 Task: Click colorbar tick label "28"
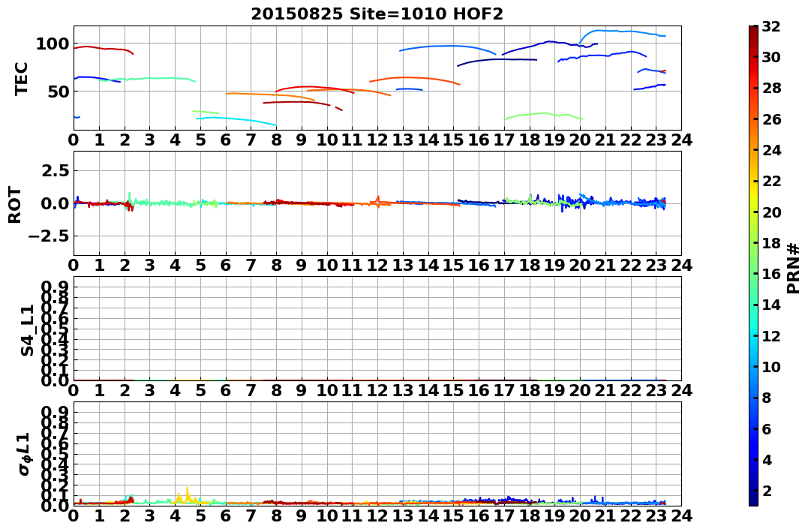(x=771, y=88)
